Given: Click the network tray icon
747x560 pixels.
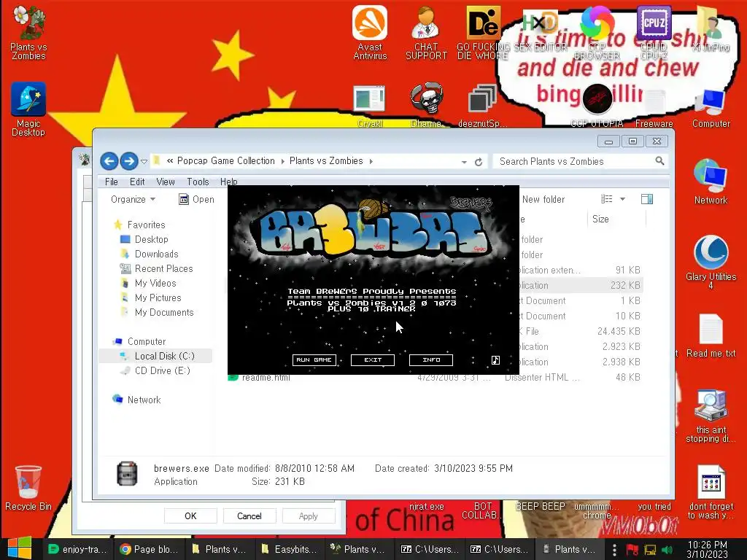Looking at the screenshot, I should pyautogui.click(x=649, y=550).
